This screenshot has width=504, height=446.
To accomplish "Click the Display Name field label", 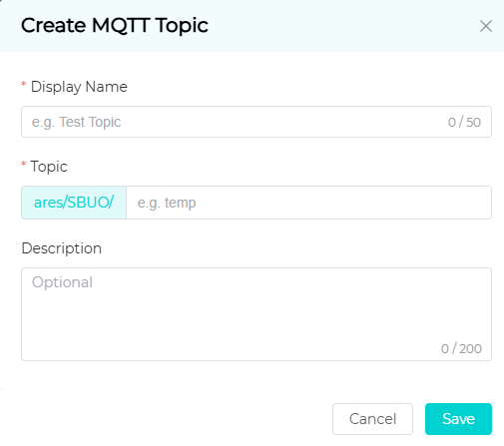I will (x=79, y=87).
